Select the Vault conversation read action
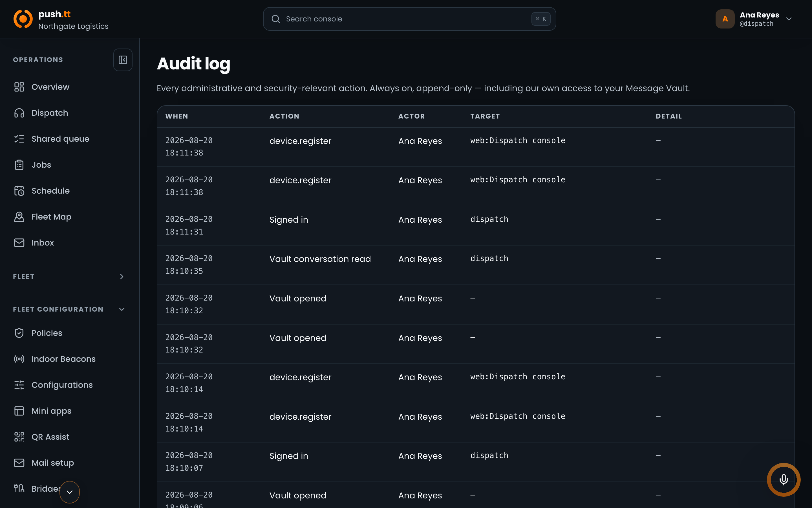Image resolution: width=812 pixels, height=508 pixels. (320, 259)
